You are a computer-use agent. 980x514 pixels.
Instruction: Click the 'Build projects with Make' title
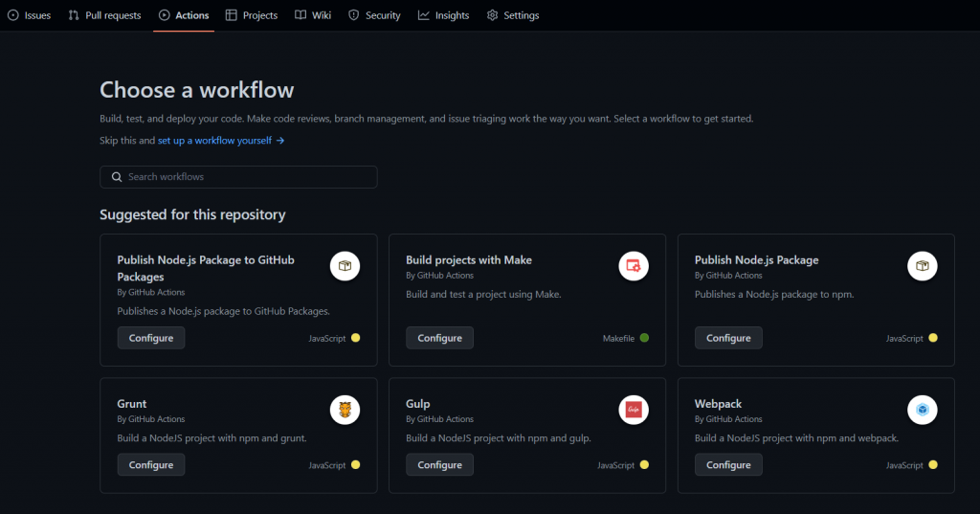(x=469, y=260)
